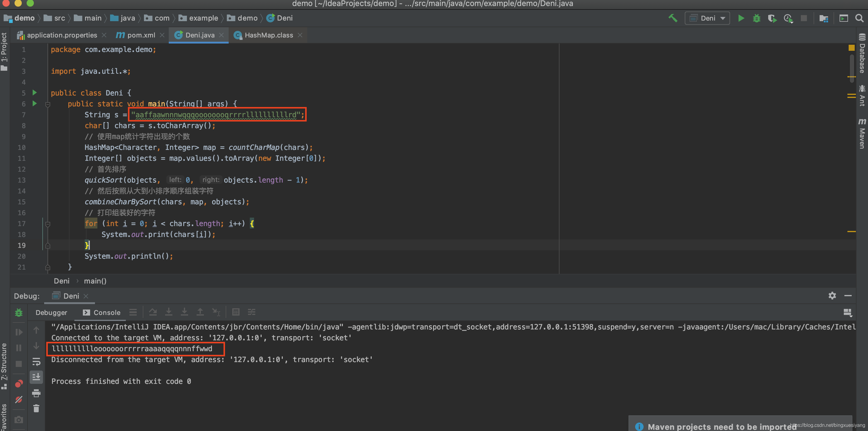
Task: Click Step Over debug icon
Action: point(153,312)
